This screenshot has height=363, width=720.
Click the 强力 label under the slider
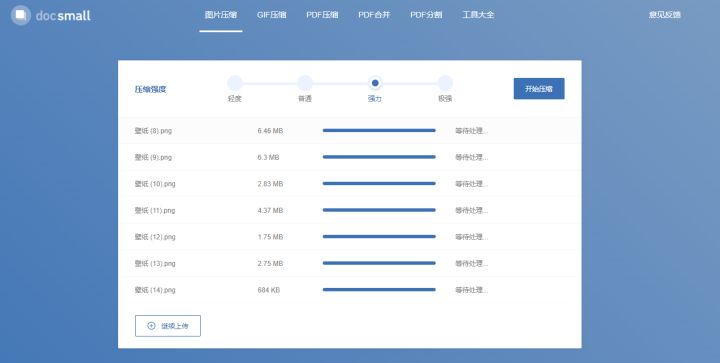coord(375,99)
